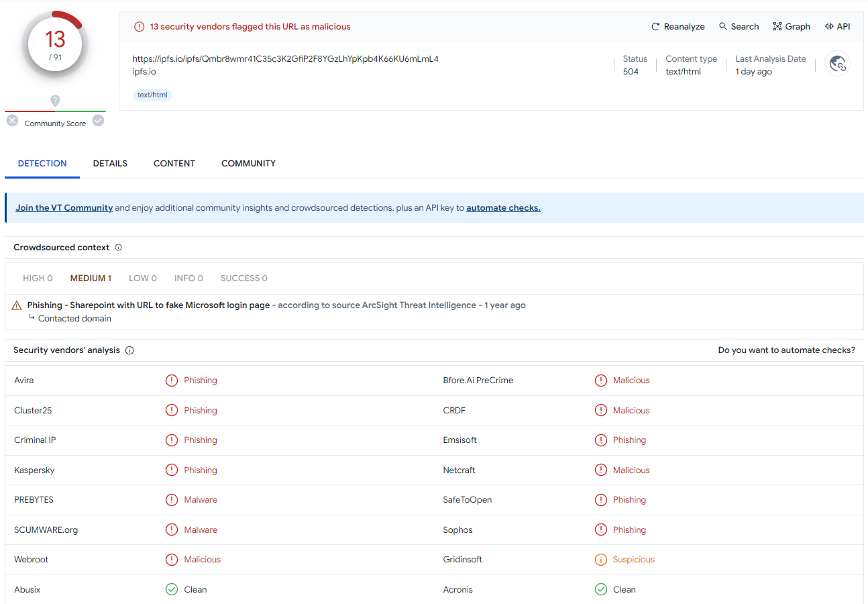This screenshot has height=604, width=868.
Task: Switch to the DETECTION tab
Action: 42,164
